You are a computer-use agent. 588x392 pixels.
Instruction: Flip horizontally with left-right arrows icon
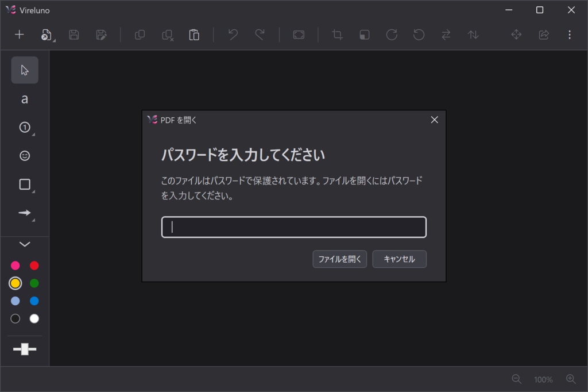[x=446, y=34]
